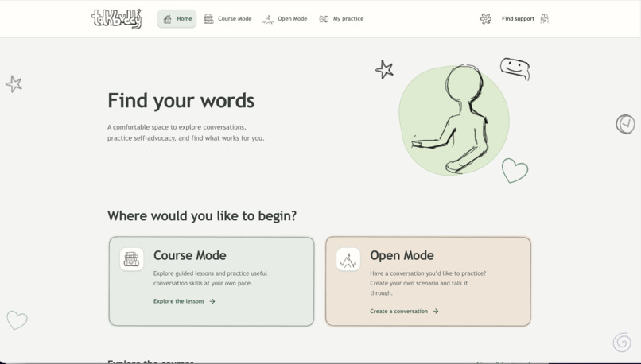Click the Open Mode card mountain icon
Viewport: 641px width, 364px height.
pos(348,259)
